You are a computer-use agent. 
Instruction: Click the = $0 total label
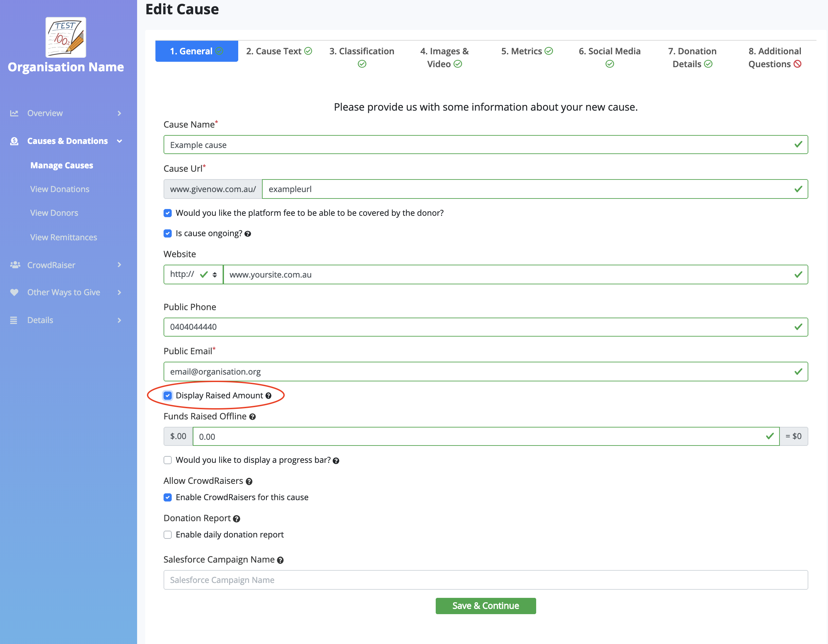click(793, 436)
